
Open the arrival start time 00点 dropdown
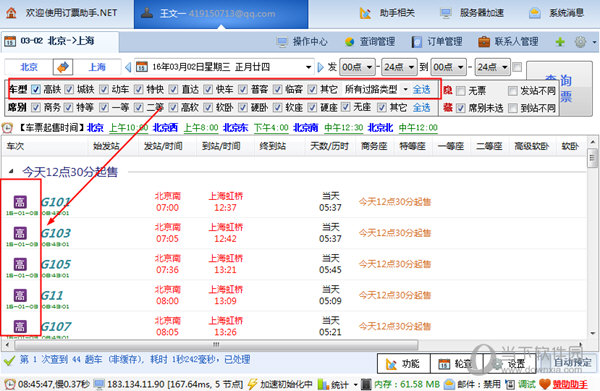pos(448,67)
